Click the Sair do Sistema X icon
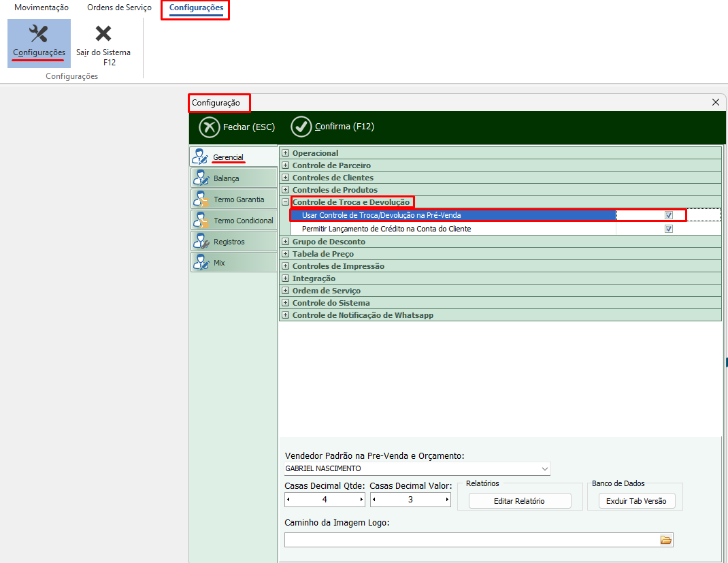Image resolution: width=728 pixels, height=563 pixels. coord(103,34)
